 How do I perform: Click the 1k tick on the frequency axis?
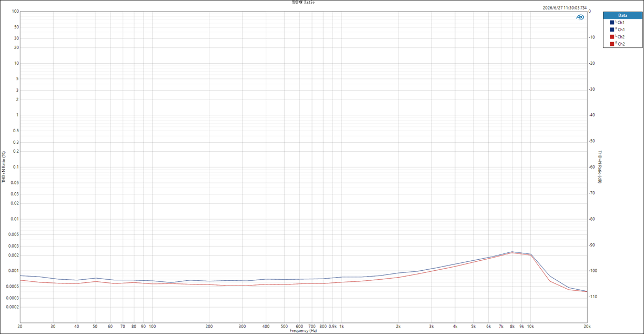341,327
